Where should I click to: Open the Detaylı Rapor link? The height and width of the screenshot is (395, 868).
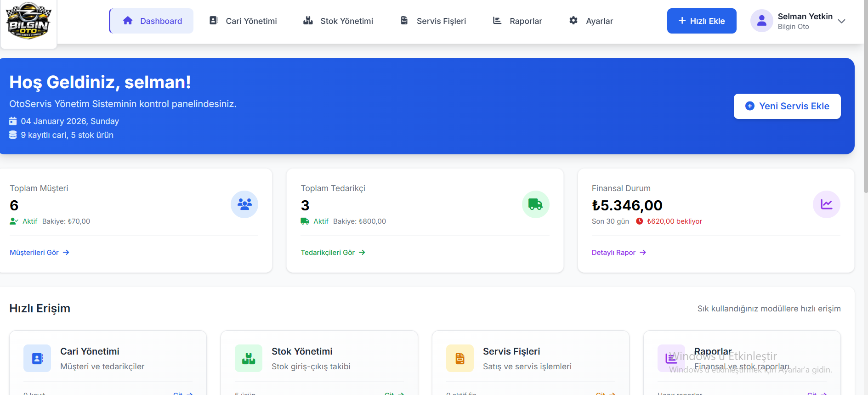coord(618,253)
